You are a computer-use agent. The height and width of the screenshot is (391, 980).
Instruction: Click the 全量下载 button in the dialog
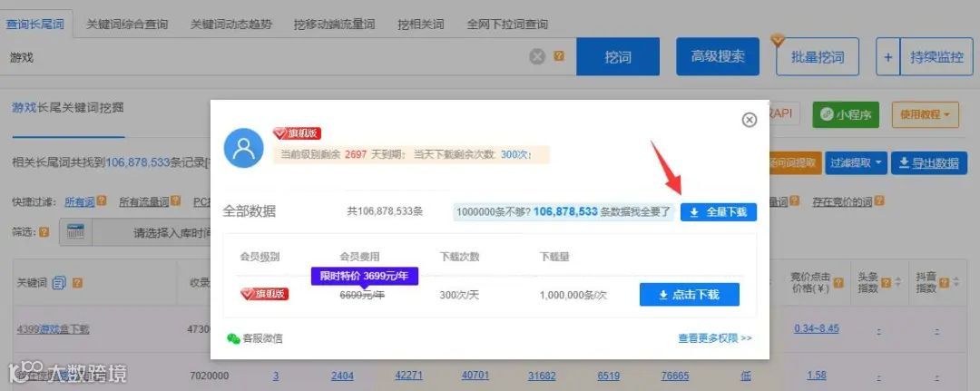click(x=719, y=212)
